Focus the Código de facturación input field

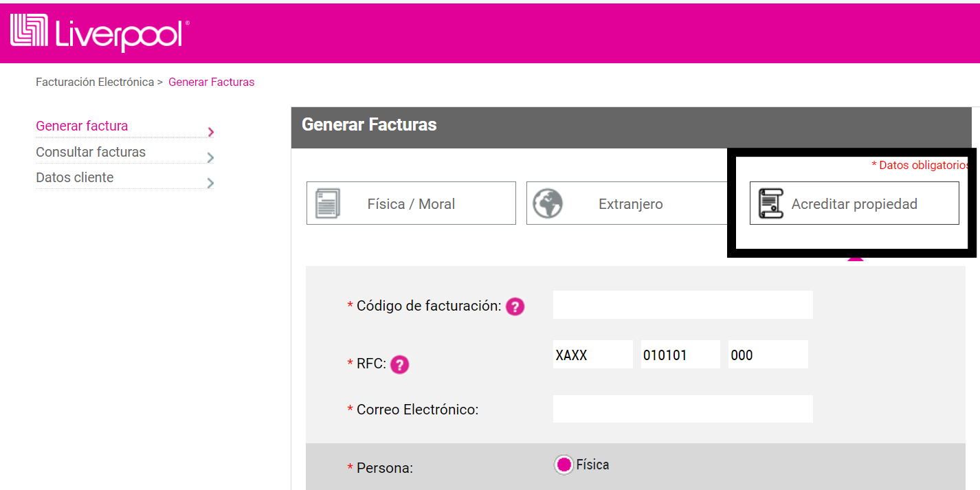(683, 304)
